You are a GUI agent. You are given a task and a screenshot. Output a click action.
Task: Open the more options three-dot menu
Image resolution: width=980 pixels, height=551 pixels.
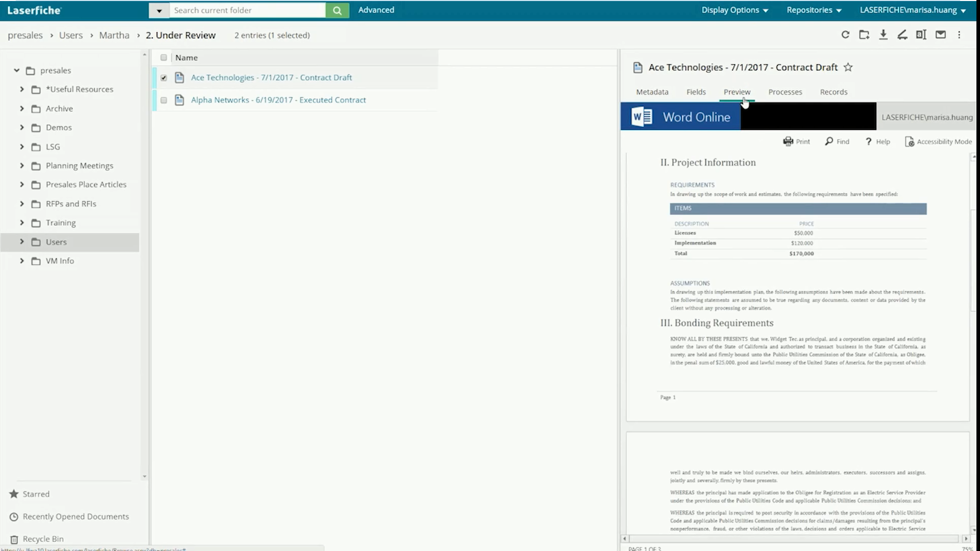click(x=959, y=35)
